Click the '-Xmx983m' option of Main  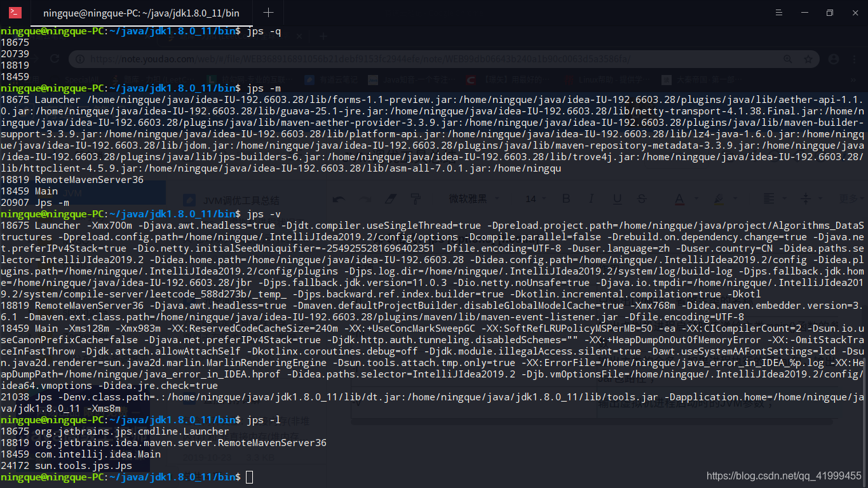tap(139, 329)
